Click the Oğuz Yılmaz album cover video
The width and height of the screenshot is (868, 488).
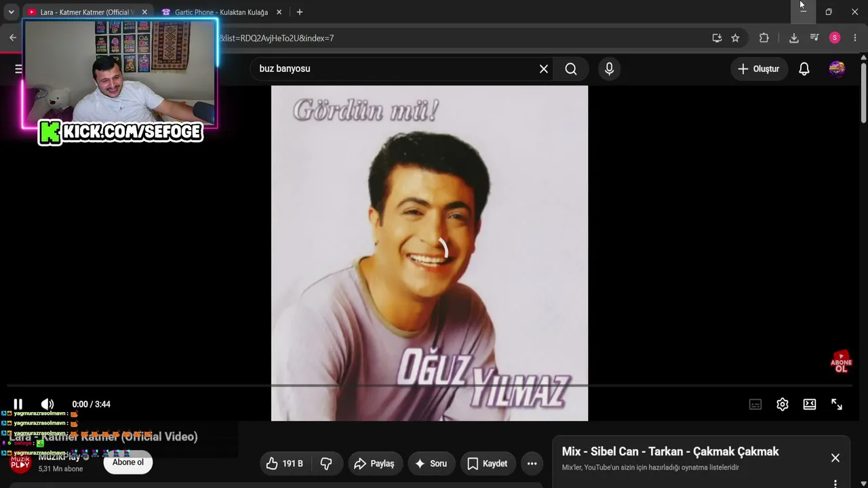[429, 253]
